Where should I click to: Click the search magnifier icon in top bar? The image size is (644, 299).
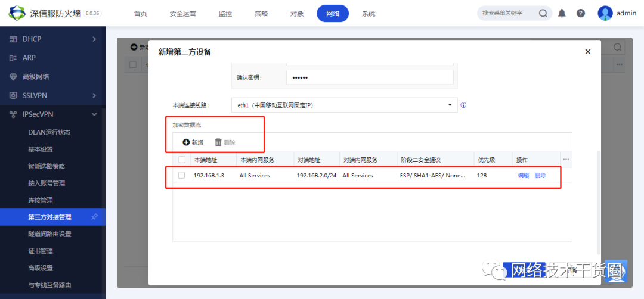543,14
